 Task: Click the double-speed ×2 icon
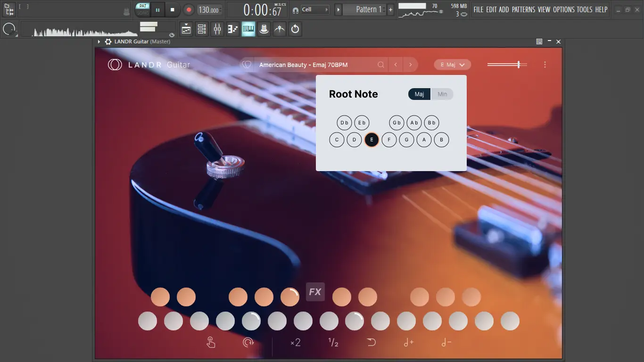(x=296, y=343)
